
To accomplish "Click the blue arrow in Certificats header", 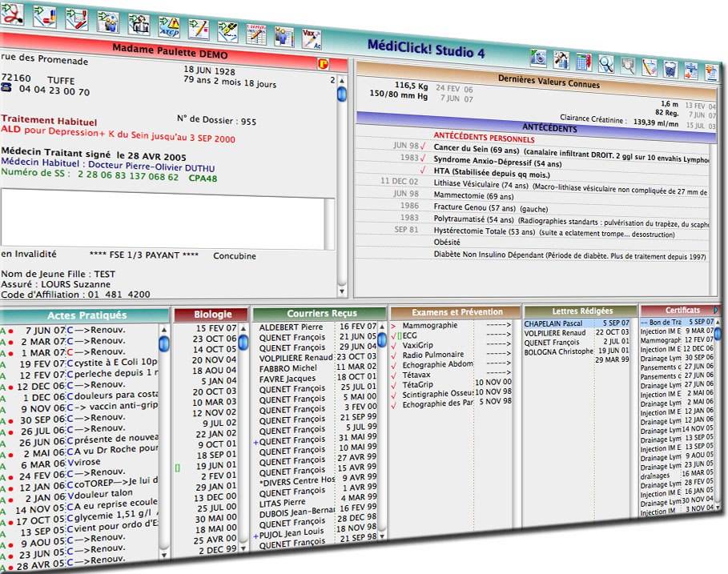I will click(715, 310).
